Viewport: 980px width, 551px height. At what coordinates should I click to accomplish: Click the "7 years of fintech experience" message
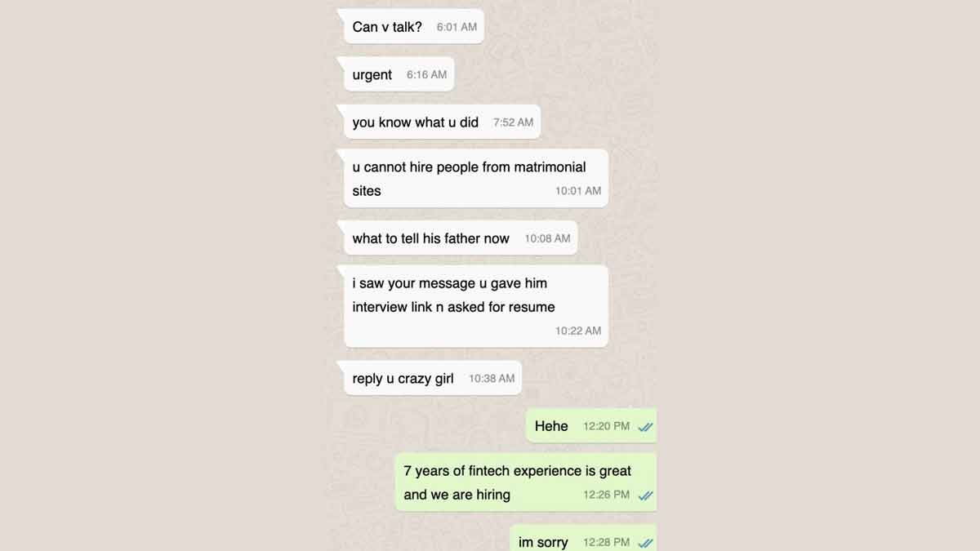(x=526, y=482)
